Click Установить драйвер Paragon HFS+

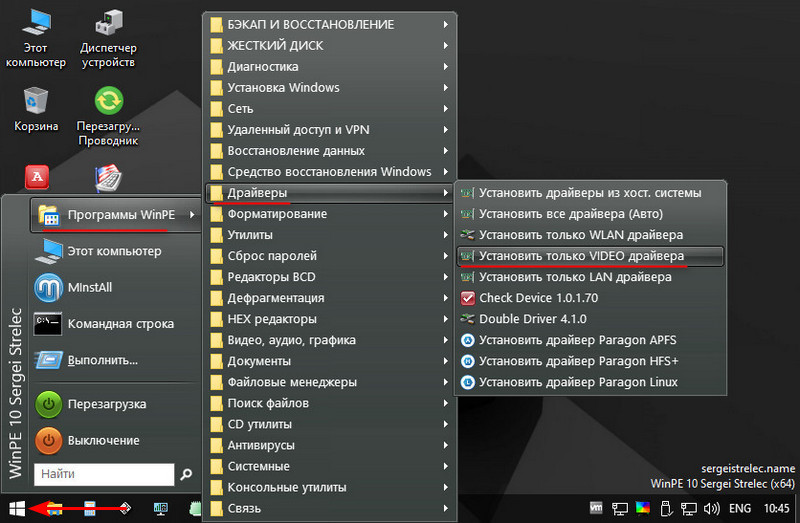click(590, 361)
